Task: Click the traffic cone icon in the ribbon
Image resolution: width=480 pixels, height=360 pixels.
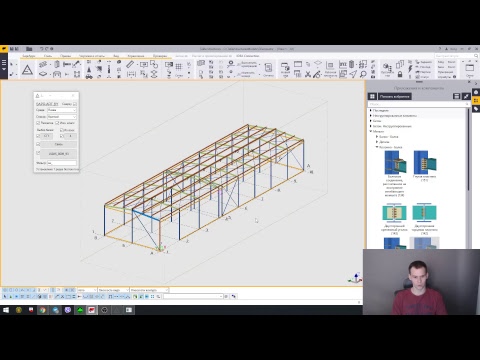Action: pos(89,69)
